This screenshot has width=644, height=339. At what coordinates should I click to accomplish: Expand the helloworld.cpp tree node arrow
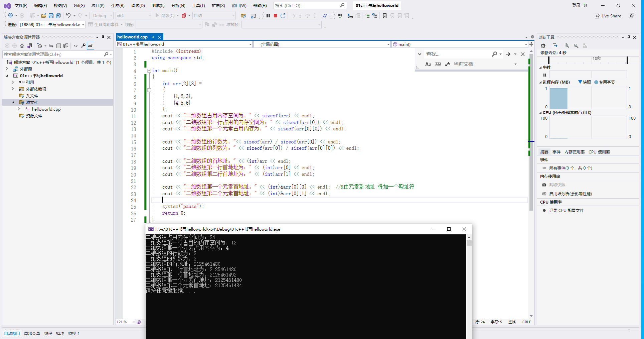tap(19, 109)
